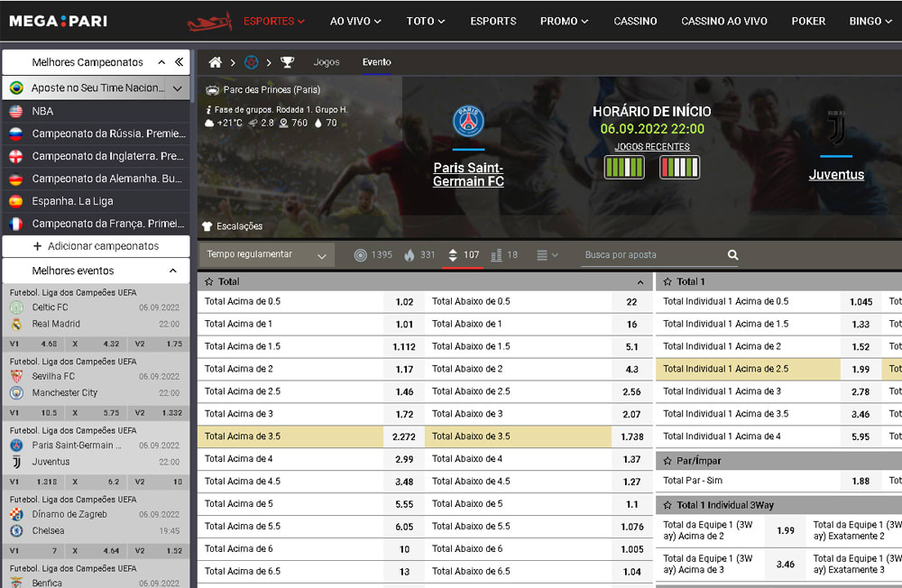Pick X odds 4.64 for Dínamo de Zagreb match
Image resolution: width=902 pixels, height=588 pixels.
pos(96,551)
